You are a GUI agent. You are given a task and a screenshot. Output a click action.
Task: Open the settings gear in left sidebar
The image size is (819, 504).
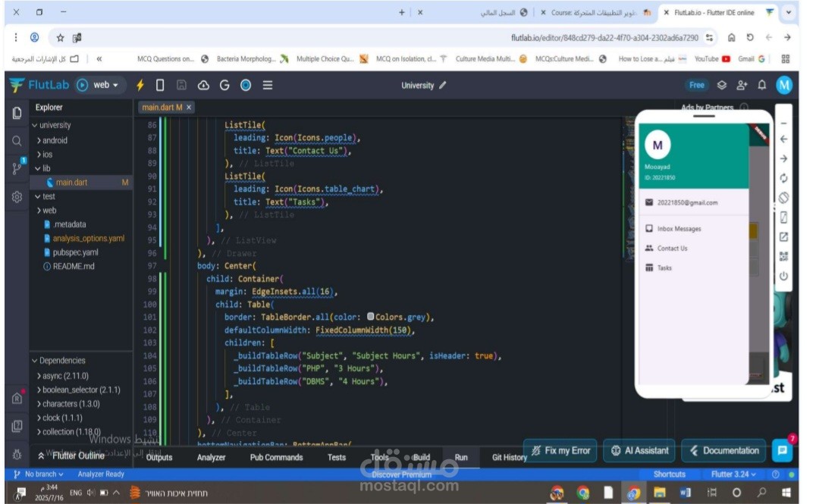click(x=17, y=197)
